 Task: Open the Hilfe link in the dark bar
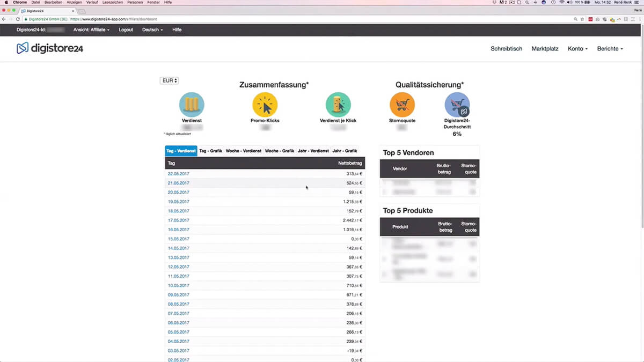[x=177, y=30]
